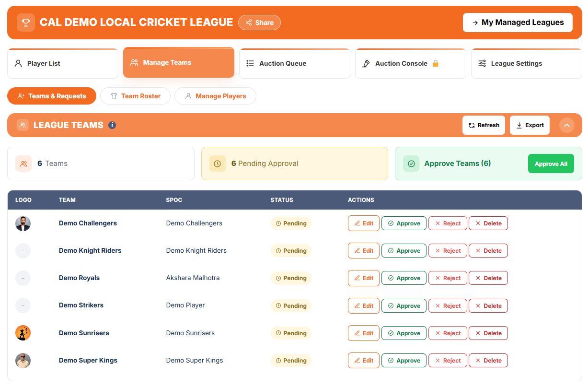
Task: Approve Demo Challengers team
Action: [x=404, y=223]
